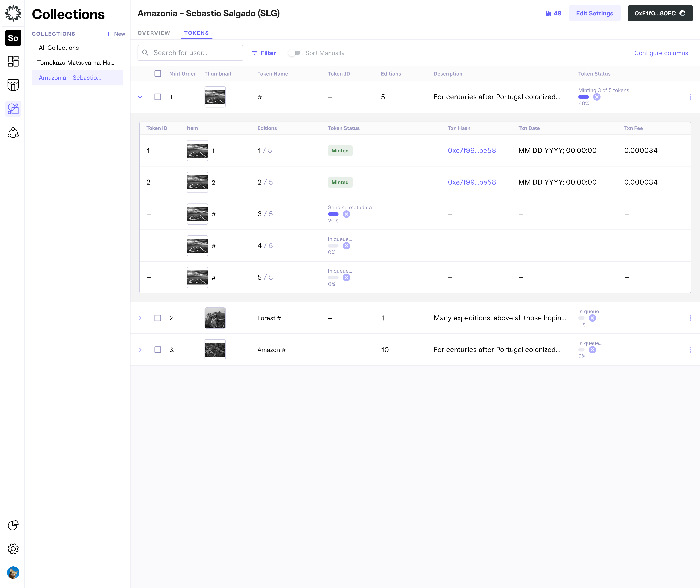
Task: Open more options menu for Forest # row
Action: pyautogui.click(x=690, y=318)
